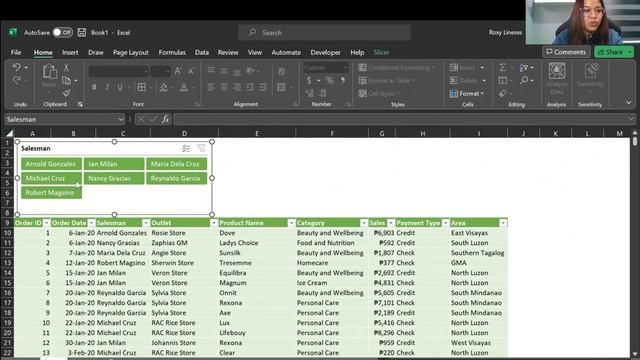Switch to the Data tab
Viewport: 640px width, 360px height.
coord(202,52)
